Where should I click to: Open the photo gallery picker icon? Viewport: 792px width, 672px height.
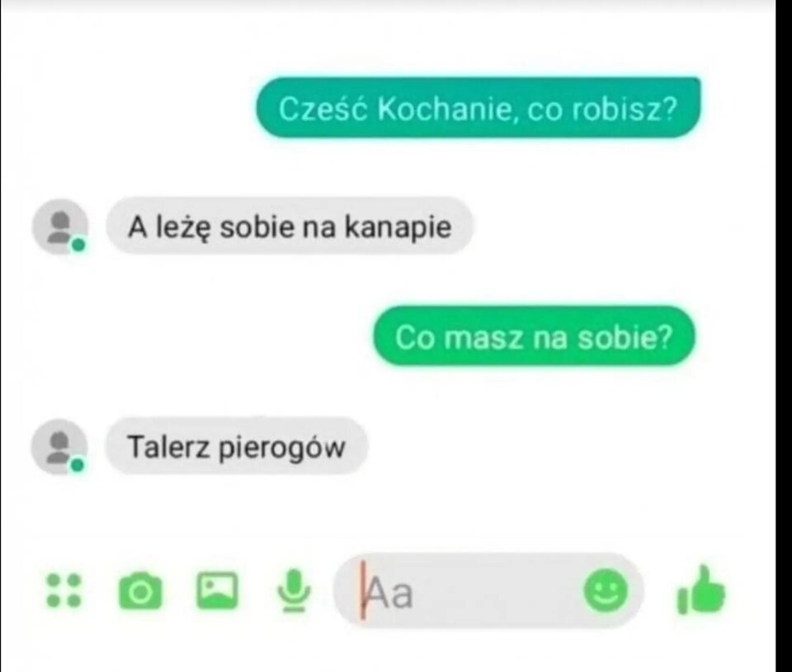(x=217, y=590)
